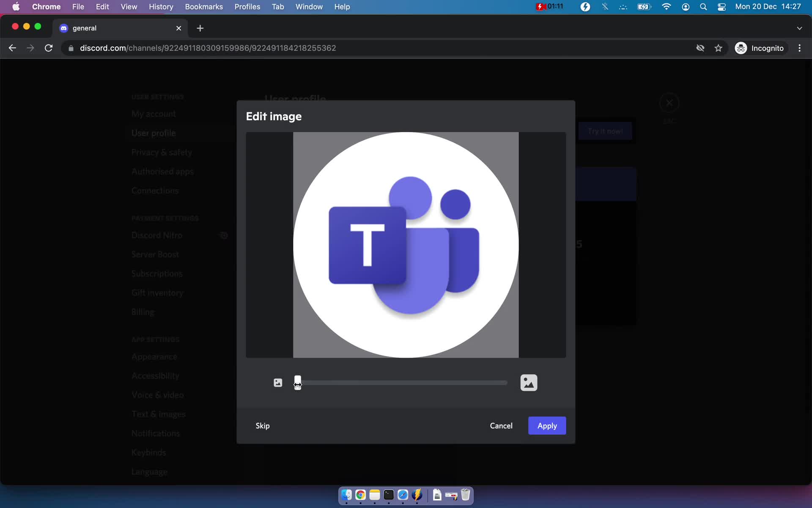Open the Window menu
Screen dimensions: 812x508
(x=309, y=6)
